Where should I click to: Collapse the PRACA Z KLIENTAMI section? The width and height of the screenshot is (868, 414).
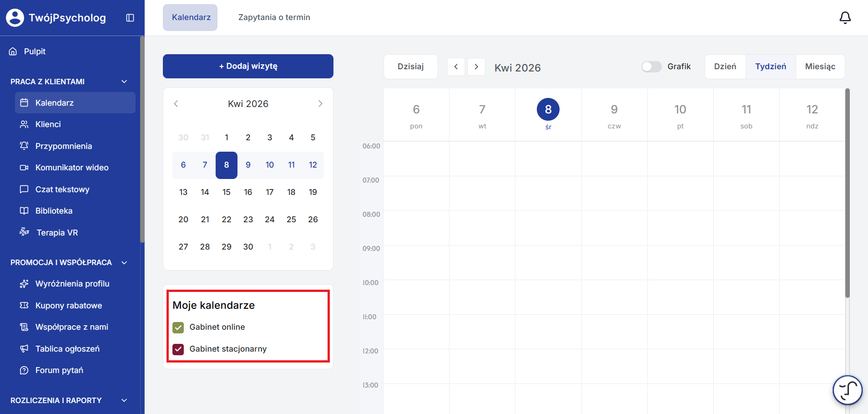click(124, 82)
